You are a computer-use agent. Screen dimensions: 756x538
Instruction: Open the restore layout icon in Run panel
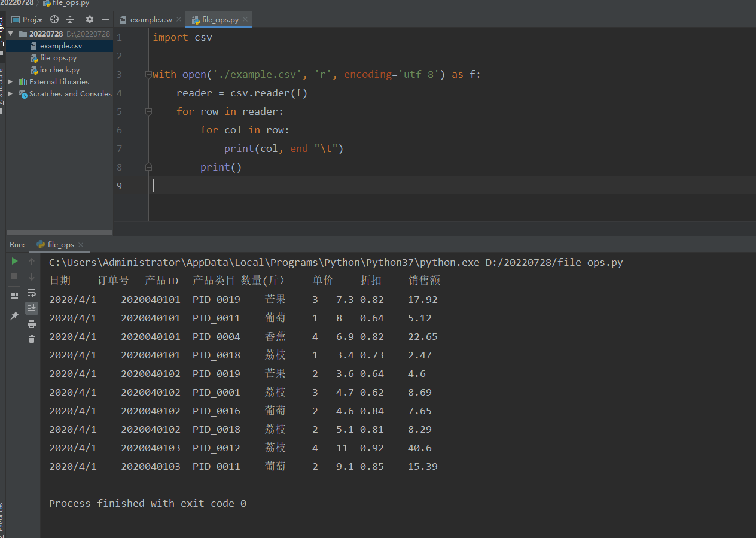14,296
